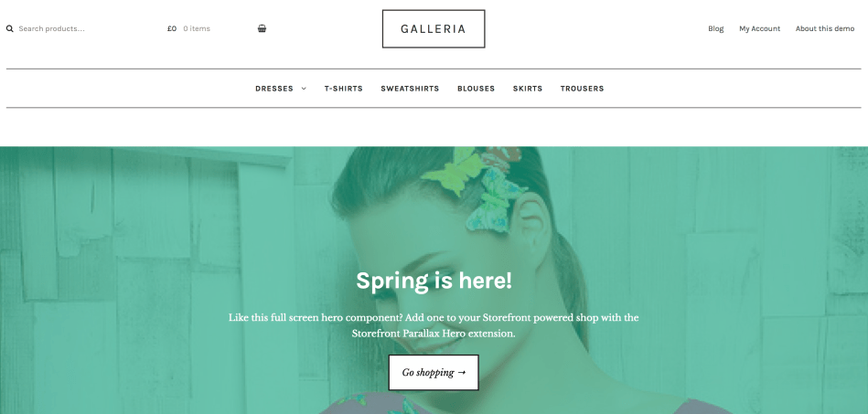Click the Go shopping button

coord(434,373)
